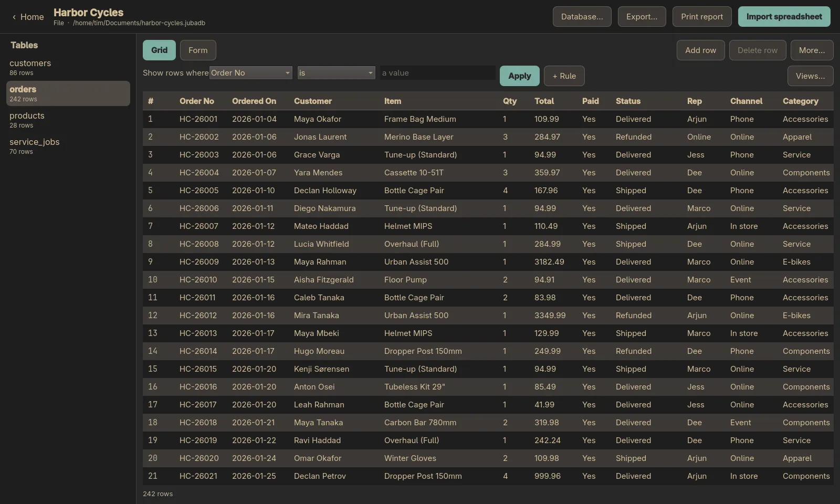
Task: Click Print report
Action: pos(702,17)
